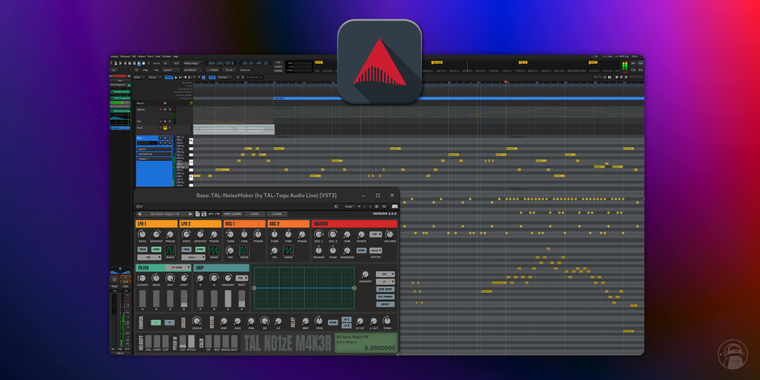Adjust the VELOCITY VOL slider
The width and height of the screenshot is (760, 380).
pyautogui.click(x=149, y=341)
